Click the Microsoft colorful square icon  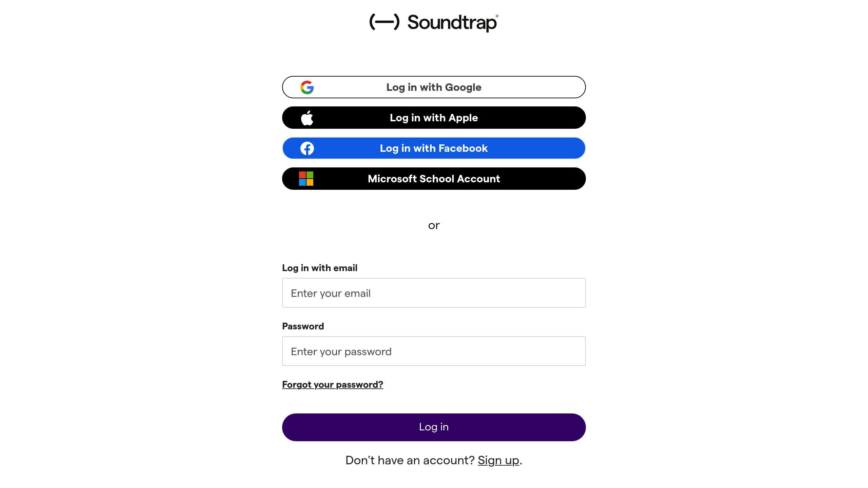coord(306,178)
